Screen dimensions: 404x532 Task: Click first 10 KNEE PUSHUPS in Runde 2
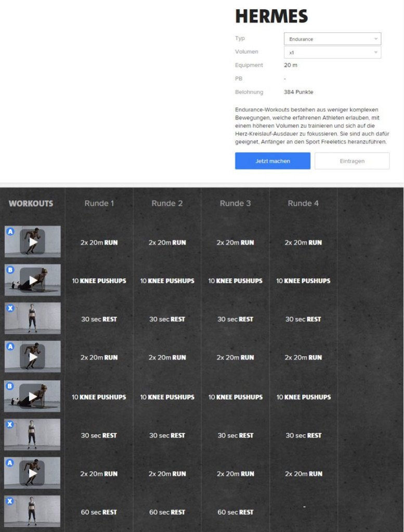pos(167,281)
